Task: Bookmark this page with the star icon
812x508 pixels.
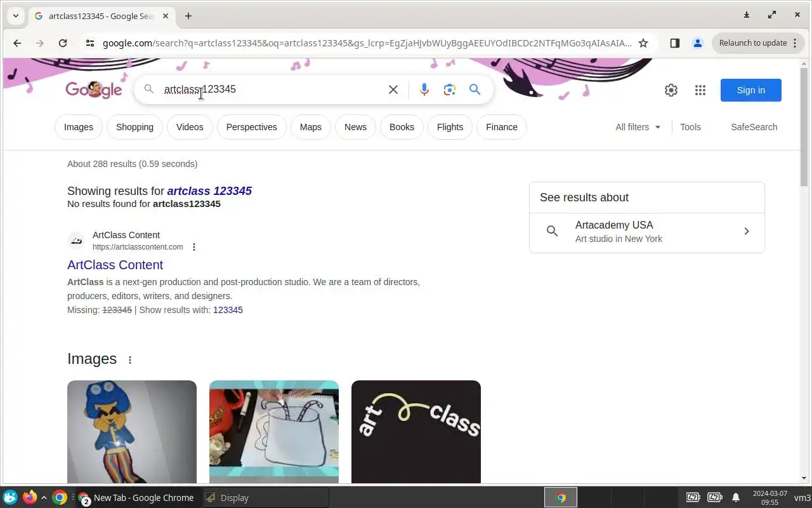Action: [x=643, y=43]
